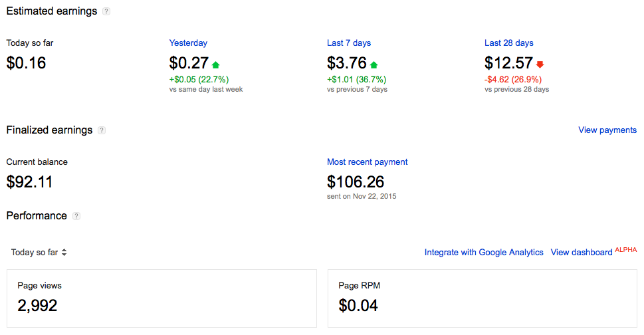Open the Today so far period dropdown

point(39,253)
